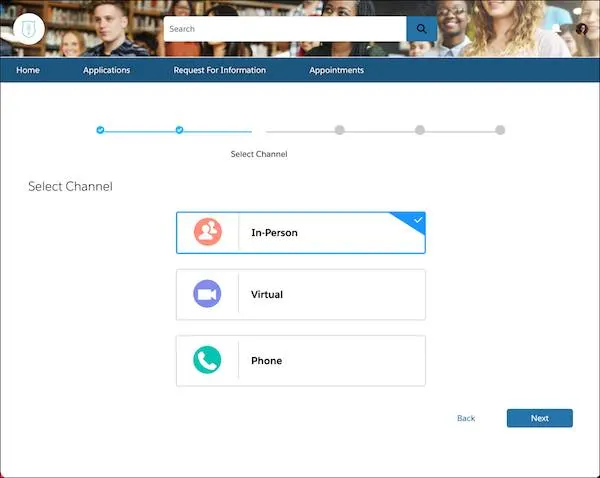The width and height of the screenshot is (600, 478).
Task: Pick the Phone channel option
Action: click(301, 361)
